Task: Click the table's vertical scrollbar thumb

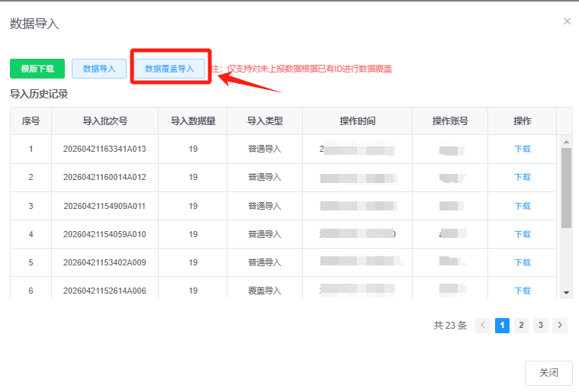Action: click(x=566, y=188)
